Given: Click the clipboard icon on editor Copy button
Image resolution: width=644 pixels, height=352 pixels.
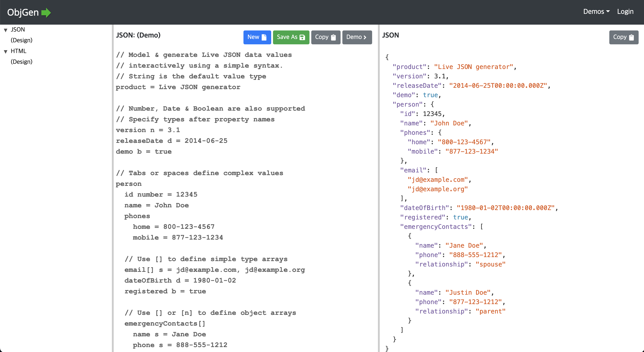Looking at the screenshot, I should point(333,37).
